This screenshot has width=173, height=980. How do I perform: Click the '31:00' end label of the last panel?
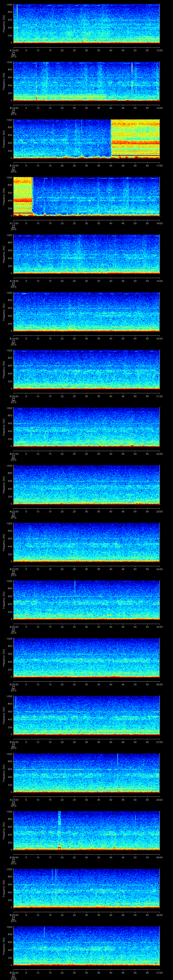point(160,972)
